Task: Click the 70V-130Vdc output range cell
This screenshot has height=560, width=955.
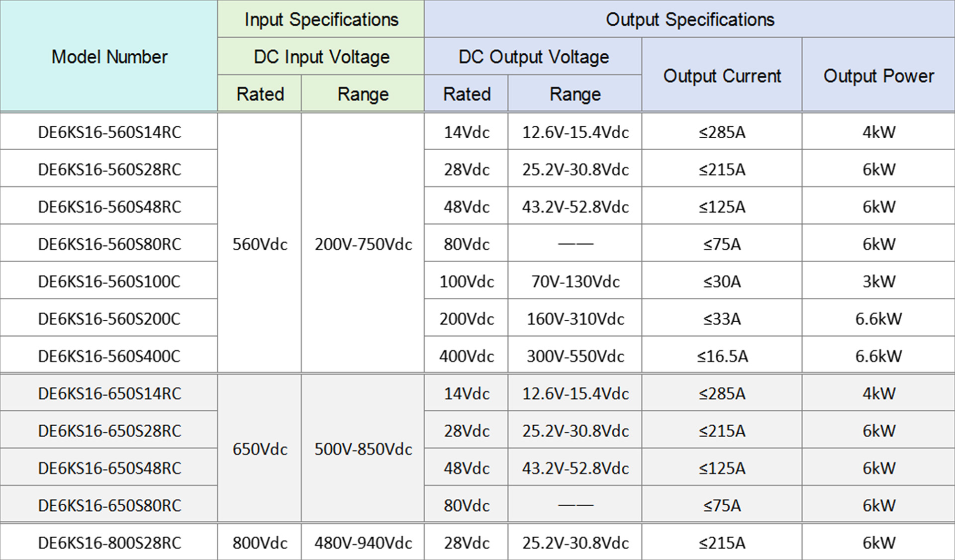Action: coord(575,281)
